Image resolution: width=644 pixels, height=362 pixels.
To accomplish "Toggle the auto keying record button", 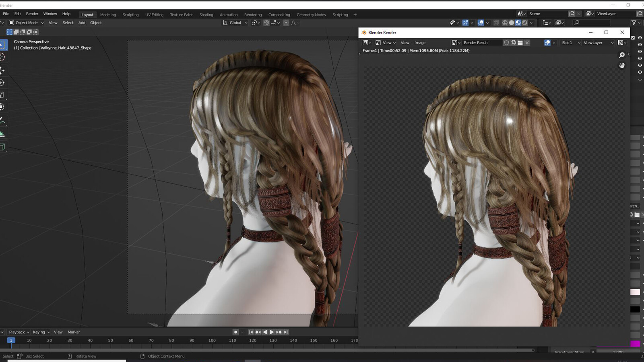I will point(235,332).
